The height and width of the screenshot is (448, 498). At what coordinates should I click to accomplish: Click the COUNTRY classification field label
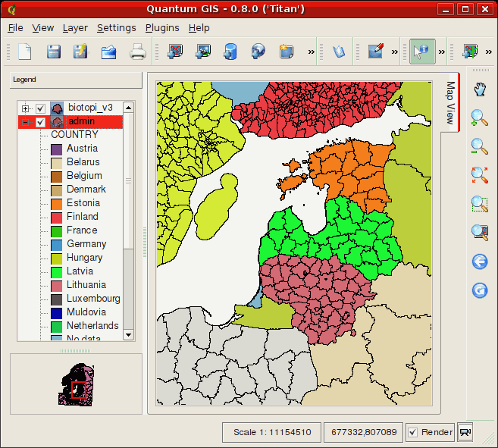[74, 135]
